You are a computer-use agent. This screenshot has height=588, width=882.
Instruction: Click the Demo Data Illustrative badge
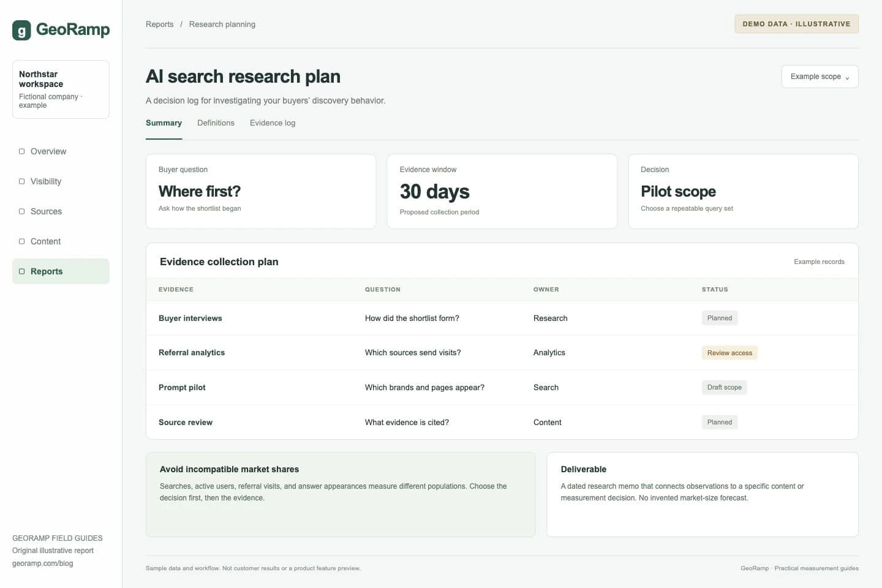pos(796,24)
